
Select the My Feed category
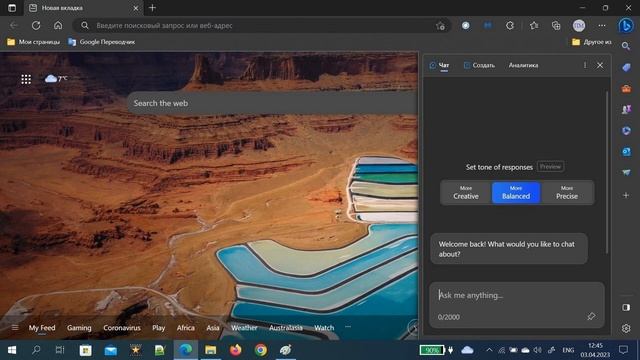click(42, 328)
